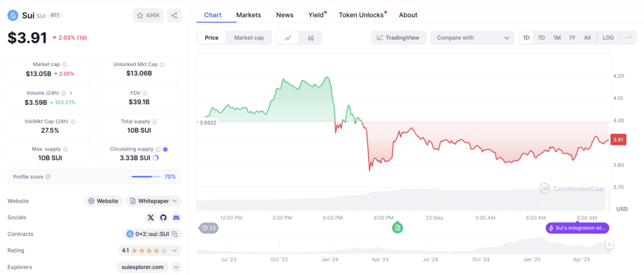Switch to candlestick chart view icon
Viewport: 644px width, 275px height.
[311, 38]
